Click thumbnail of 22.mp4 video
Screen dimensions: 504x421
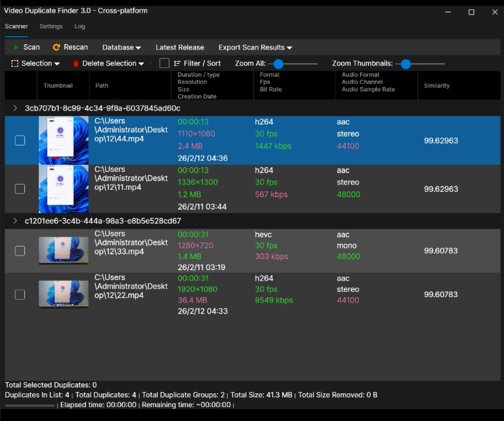(63, 295)
